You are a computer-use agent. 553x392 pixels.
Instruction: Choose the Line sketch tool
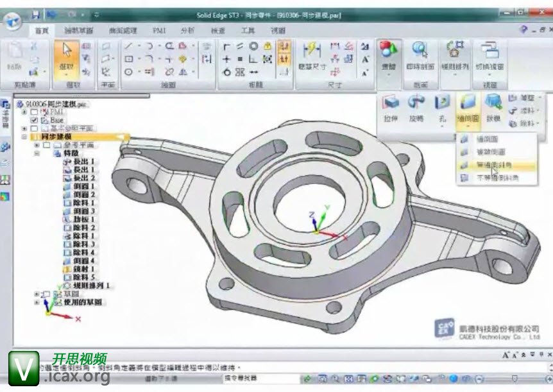click(x=128, y=46)
